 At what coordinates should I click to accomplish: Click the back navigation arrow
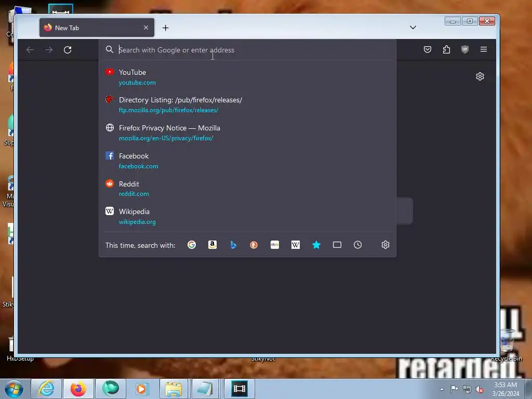(30, 50)
